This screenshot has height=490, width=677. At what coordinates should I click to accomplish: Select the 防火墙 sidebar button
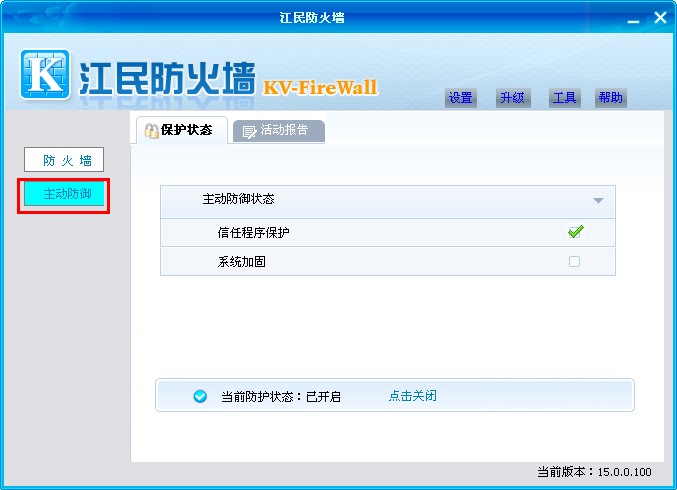pyautogui.click(x=64, y=160)
